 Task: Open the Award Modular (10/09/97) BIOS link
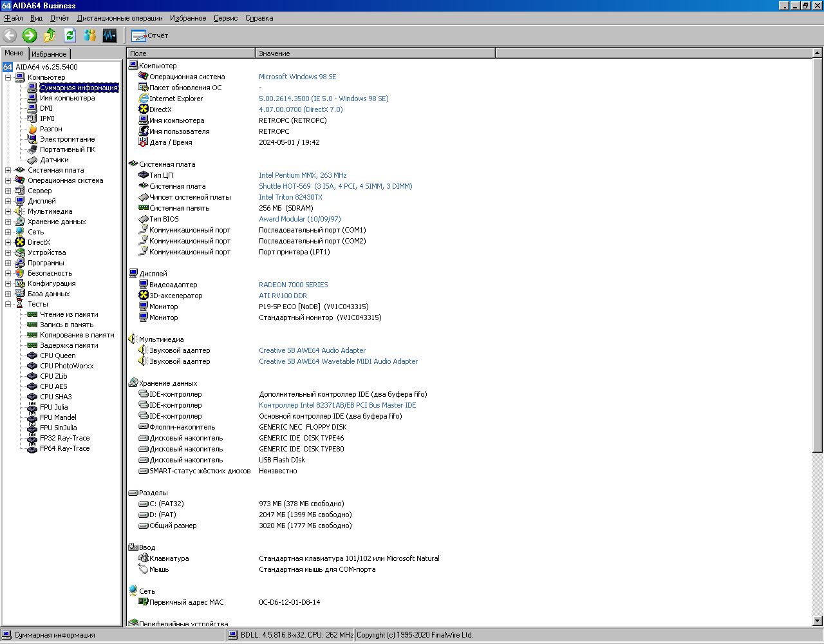pyautogui.click(x=300, y=219)
